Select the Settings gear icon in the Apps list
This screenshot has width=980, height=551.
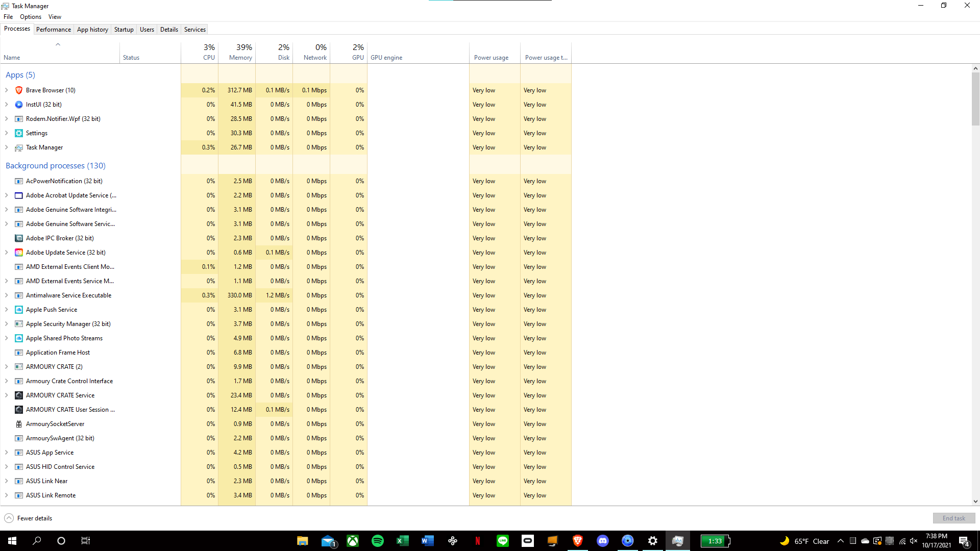[19, 133]
